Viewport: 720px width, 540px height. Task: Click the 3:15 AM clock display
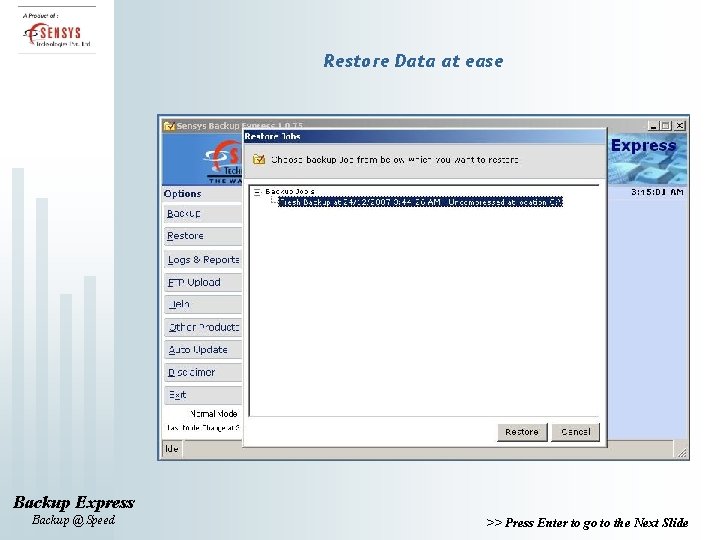click(x=657, y=192)
